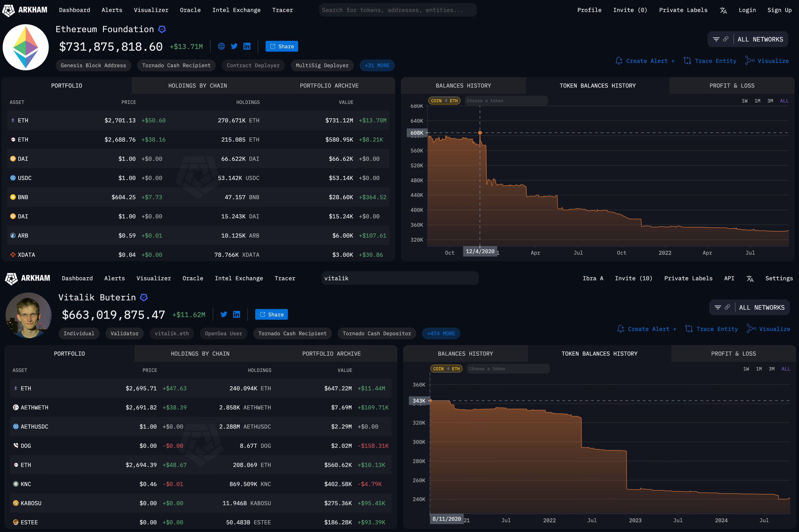
Task: Click the KNC token icon in Vitalik's portfolio
Action: click(x=16, y=484)
